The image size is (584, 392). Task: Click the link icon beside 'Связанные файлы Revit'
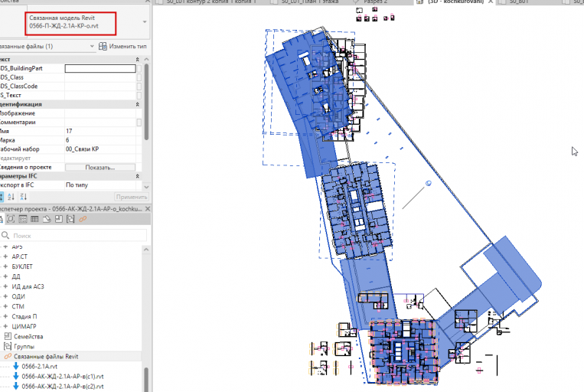(8, 356)
